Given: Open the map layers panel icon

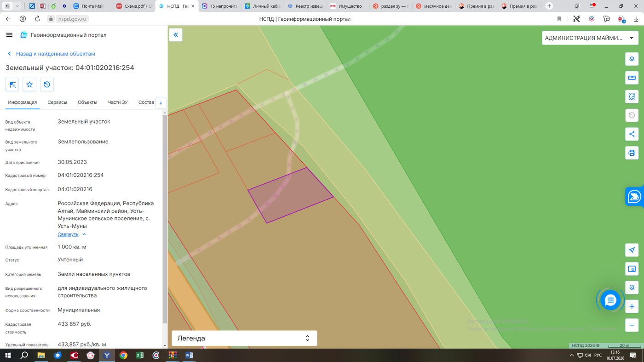Looking at the screenshot, I should coord(632,59).
